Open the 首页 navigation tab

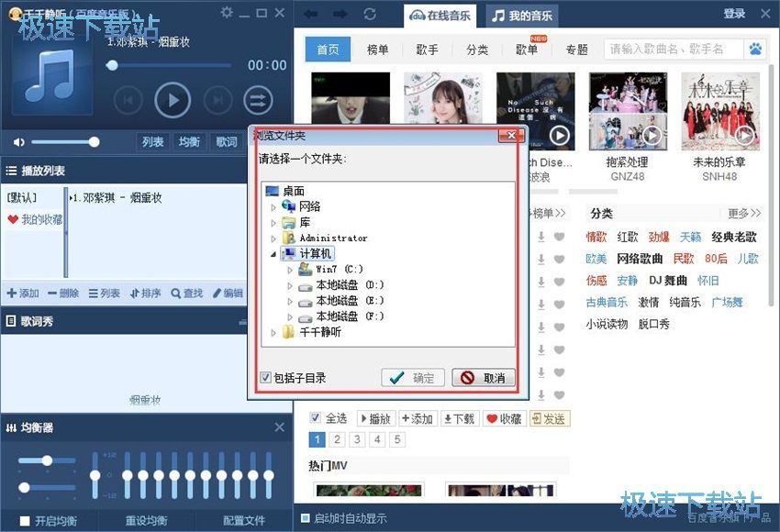pos(328,50)
